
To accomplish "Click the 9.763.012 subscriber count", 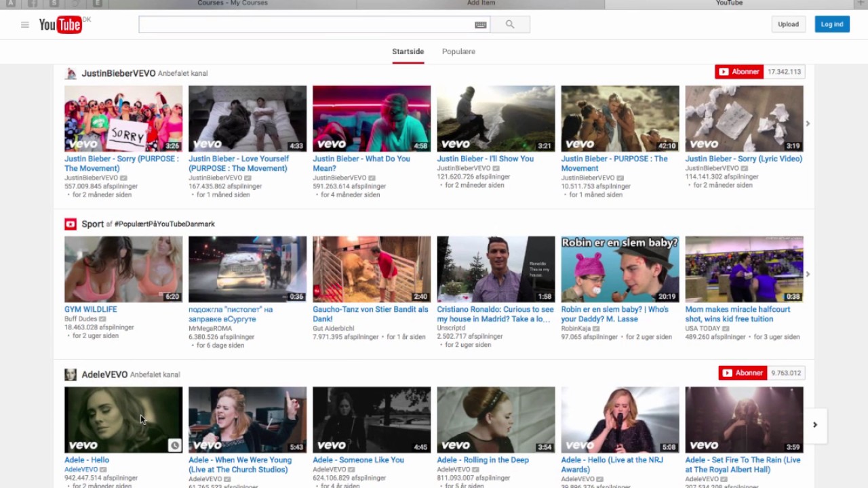I will pyautogui.click(x=786, y=373).
